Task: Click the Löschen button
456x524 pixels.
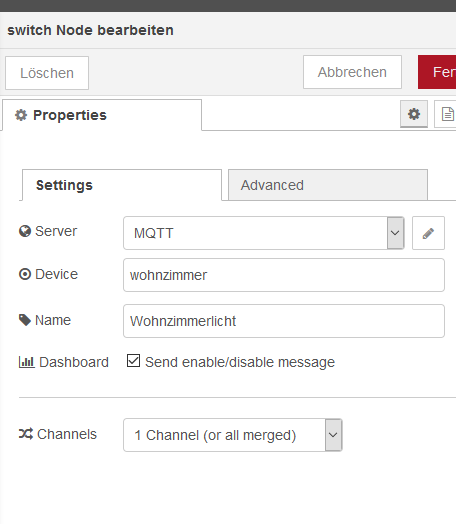Action: 47,73
